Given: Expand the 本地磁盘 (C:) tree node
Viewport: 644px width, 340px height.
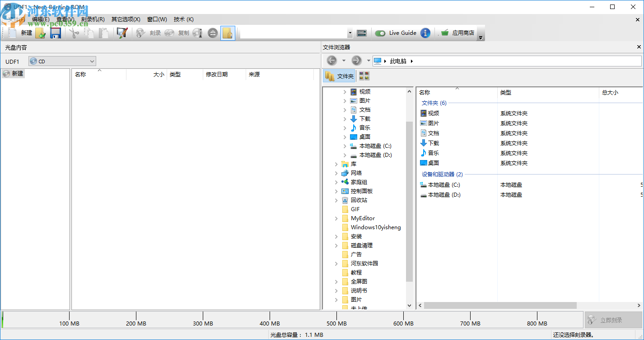Looking at the screenshot, I should (345, 146).
